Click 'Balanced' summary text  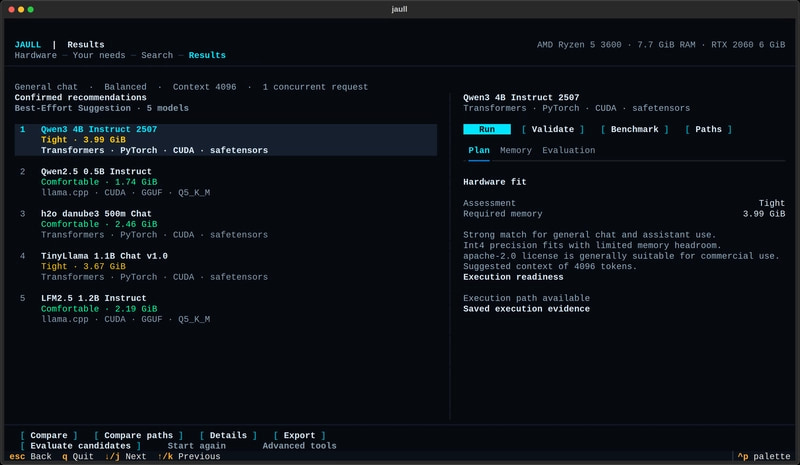click(125, 87)
